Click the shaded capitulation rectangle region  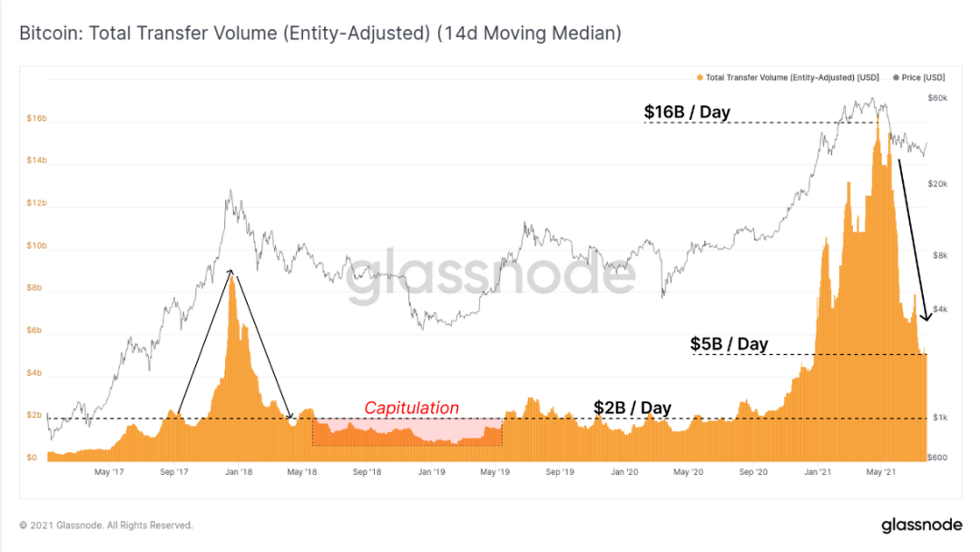(407, 432)
